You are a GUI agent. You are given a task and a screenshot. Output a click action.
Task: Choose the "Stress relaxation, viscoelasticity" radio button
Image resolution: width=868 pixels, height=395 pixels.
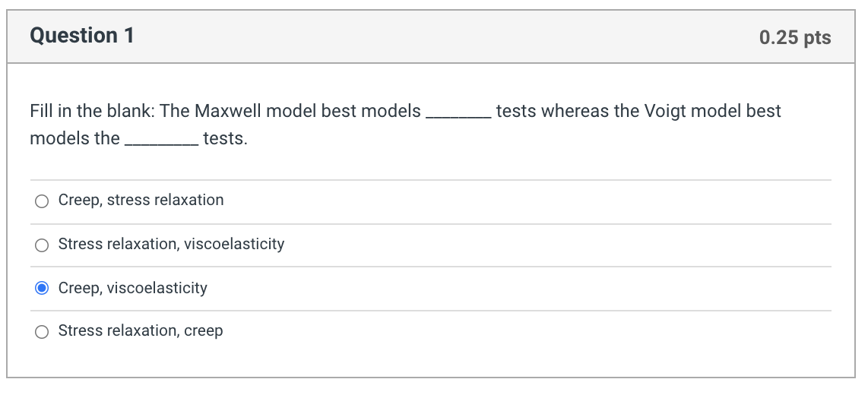(x=43, y=245)
